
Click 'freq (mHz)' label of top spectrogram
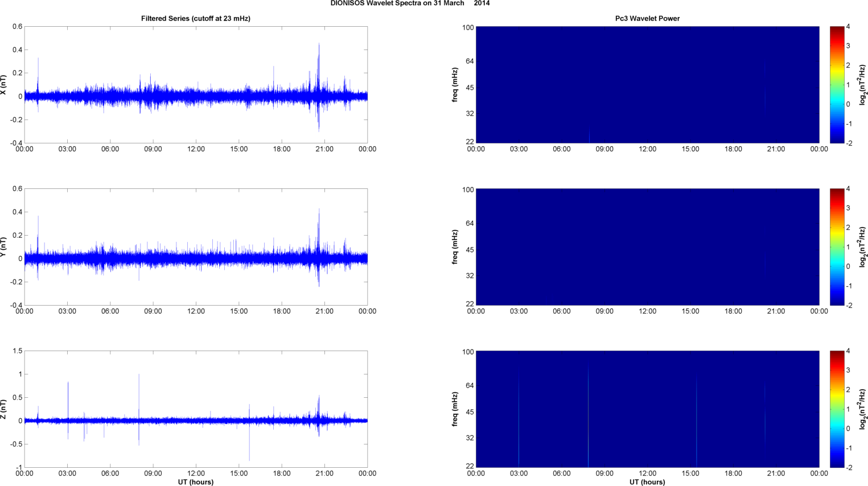pyautogui.click(x=455, y=85)
